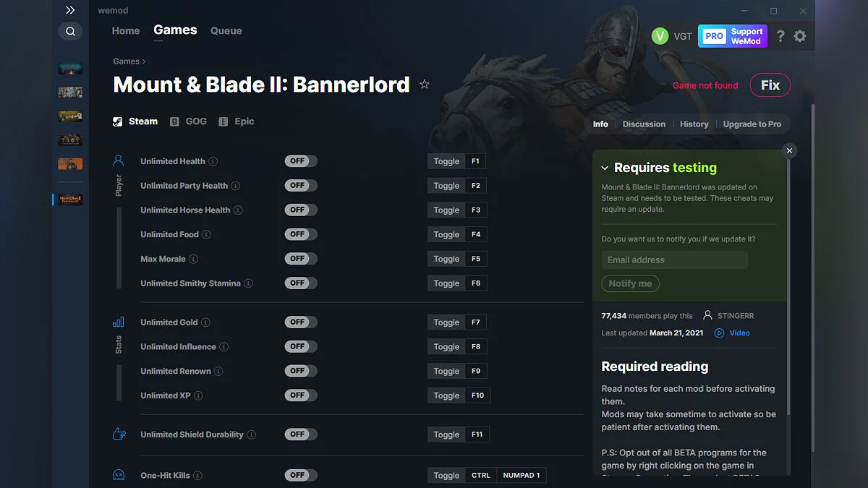
Task: Click the ghost icon beside One-Hit Kills
Action: tap(119, 475)
